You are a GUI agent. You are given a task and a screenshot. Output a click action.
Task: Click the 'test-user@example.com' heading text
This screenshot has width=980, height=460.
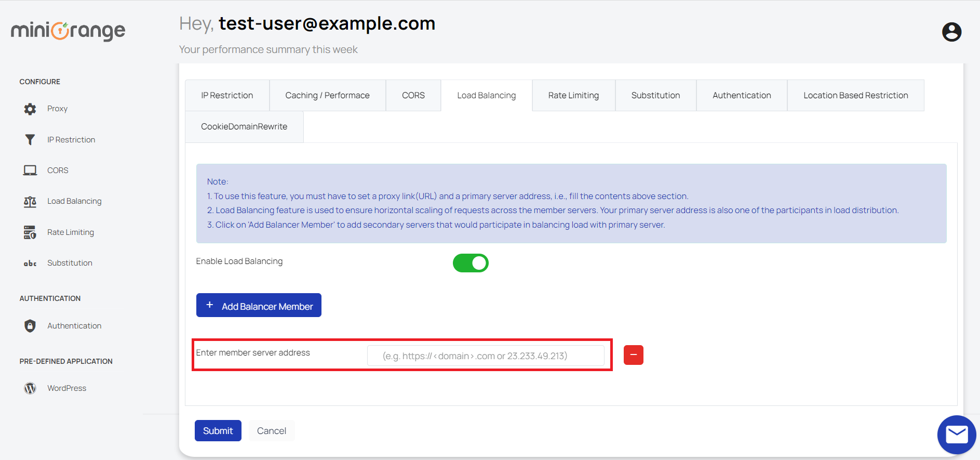pyautogui.click(x=327, y=23)
